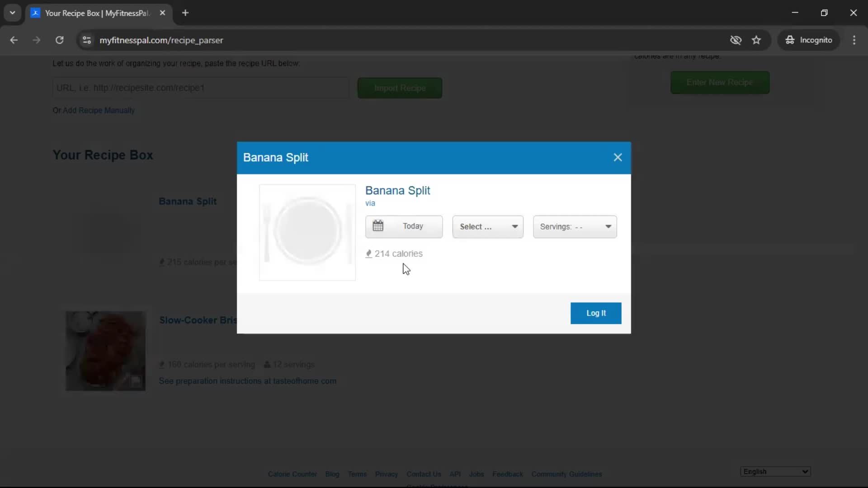Click the Log It button

coord(596,313)
